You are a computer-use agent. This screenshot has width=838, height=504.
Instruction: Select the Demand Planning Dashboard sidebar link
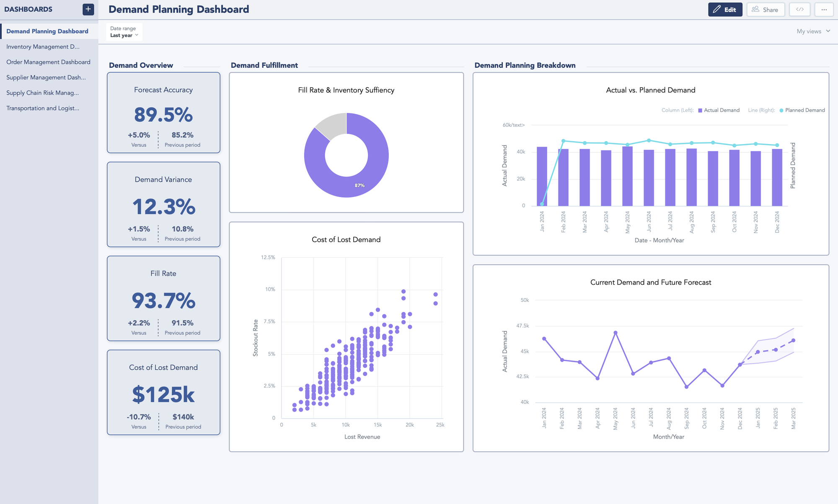[48, 31]
